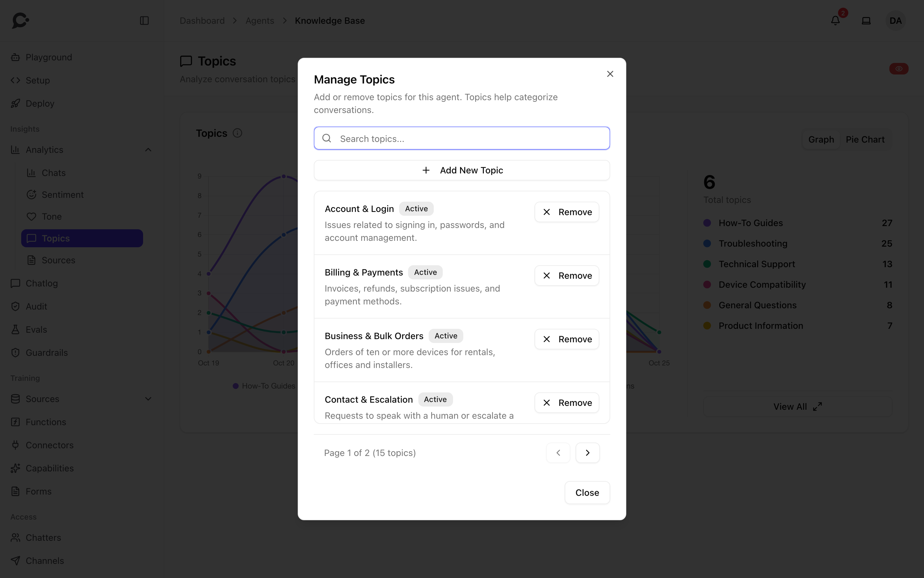The height and width of the screenshot is (578, 924).
Task: Switch to the Graph tab
Action: 821,140
